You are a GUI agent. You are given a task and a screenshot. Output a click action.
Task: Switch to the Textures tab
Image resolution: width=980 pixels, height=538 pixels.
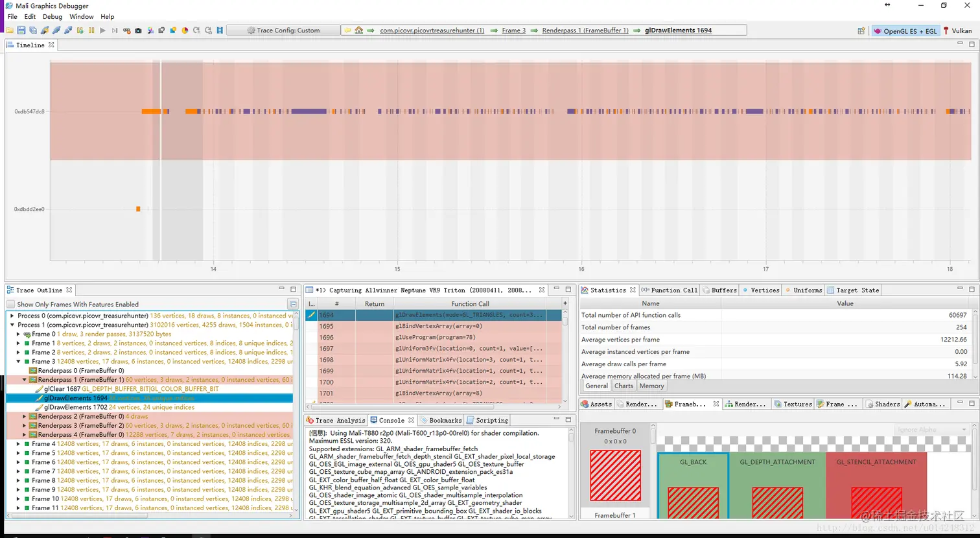793,404
